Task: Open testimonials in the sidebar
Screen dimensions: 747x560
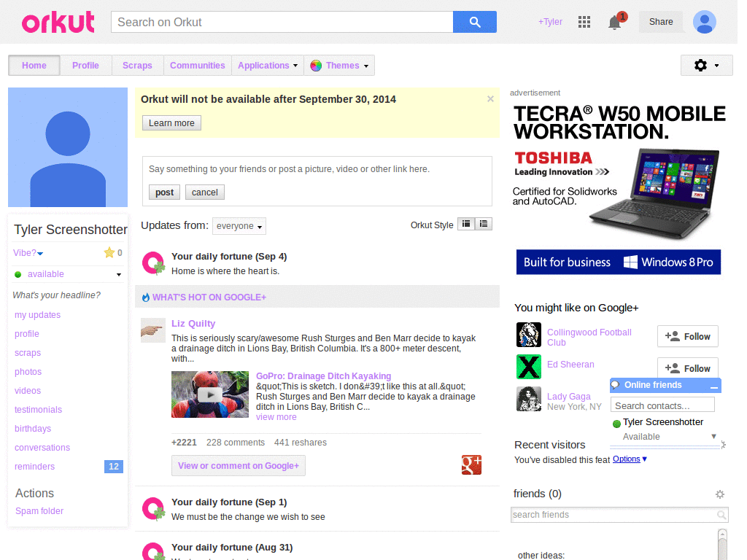Action: [x=38, y=410]
